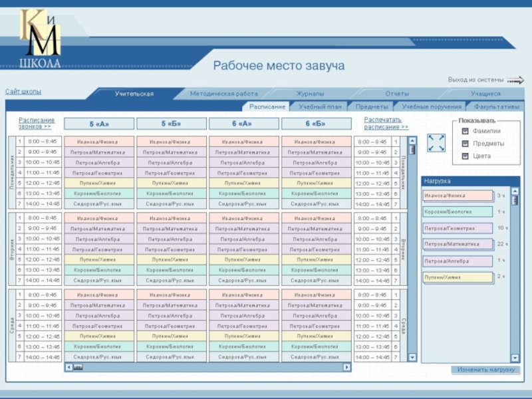Image resolution: width=532 pixels, height=399 pixels.
Task: Click schedule horizontal scroll left arrow
Action: 68,367
